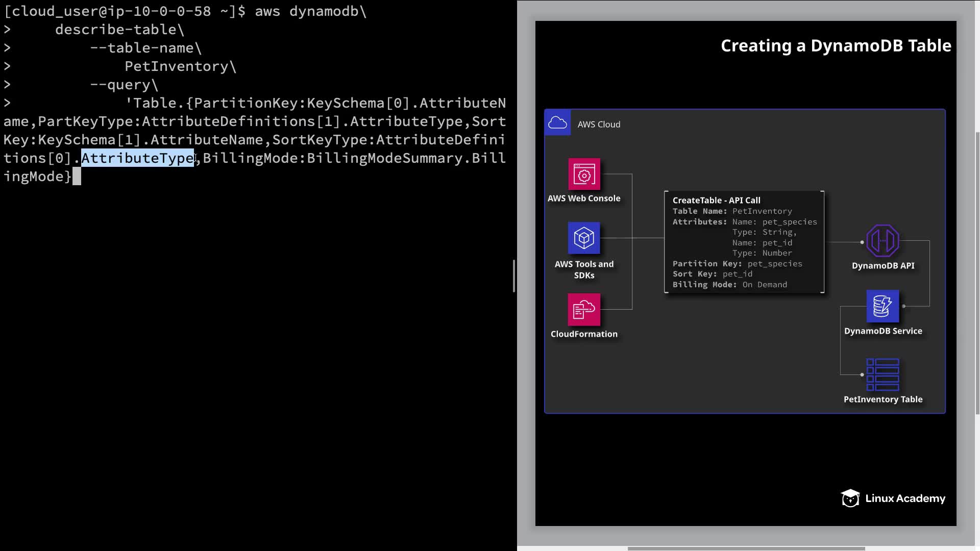Click the Creating a DynamoDB Table title
The width and height of the screenshot is (980, 551).
(836, 46)
